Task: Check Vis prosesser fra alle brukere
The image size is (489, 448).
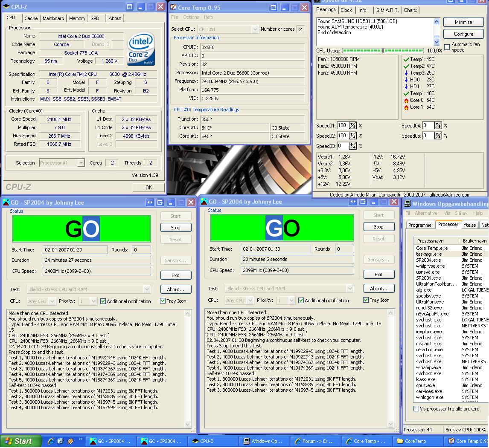Action: pyautogui.click(x=416, y=408)
